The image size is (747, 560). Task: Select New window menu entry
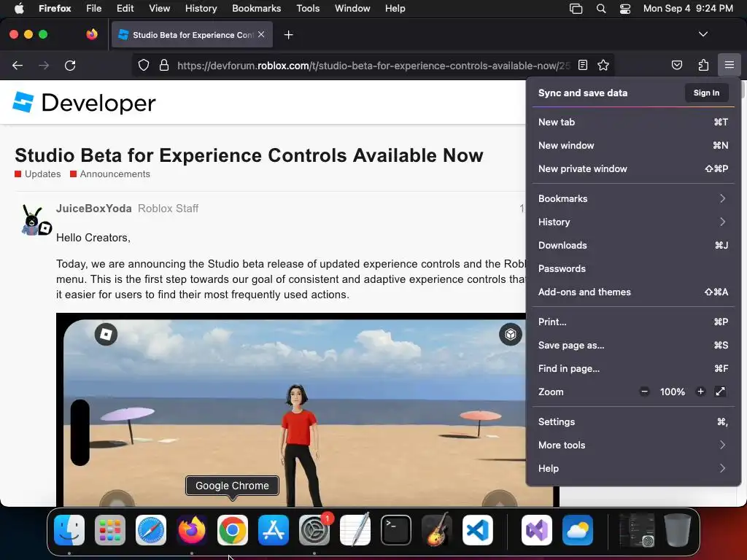pyautogui.click(x=633, y=145)
